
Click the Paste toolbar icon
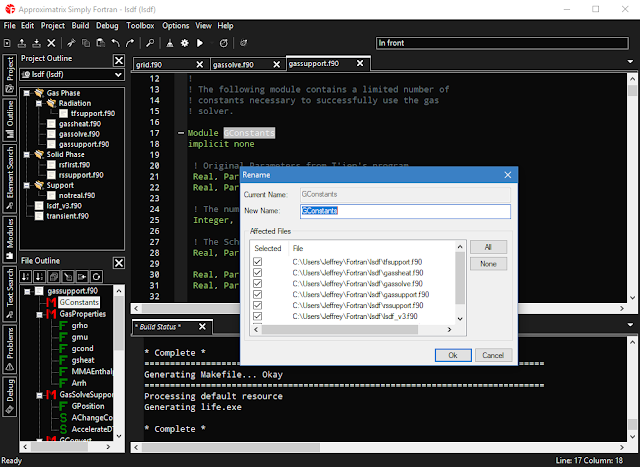click(100, 43)
